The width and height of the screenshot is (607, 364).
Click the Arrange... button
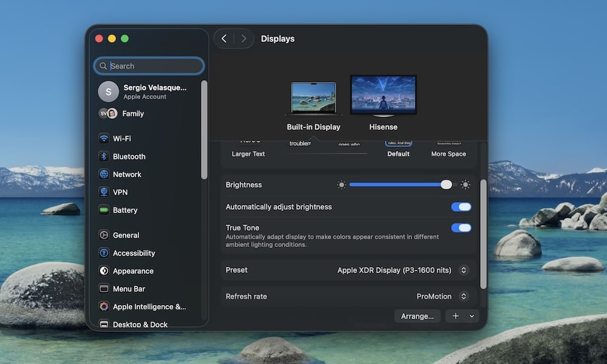pyautogui.click(x=417, y=315)
